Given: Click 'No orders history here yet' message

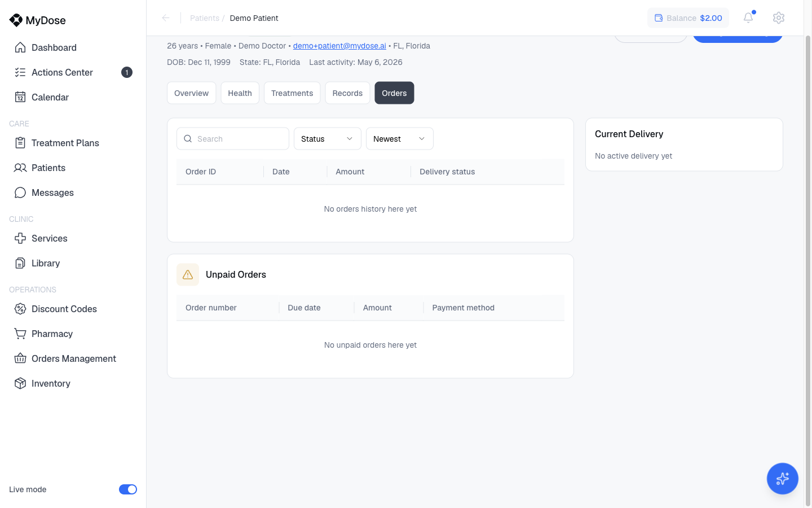Looking at the screenshot, I should pos(370,209).
